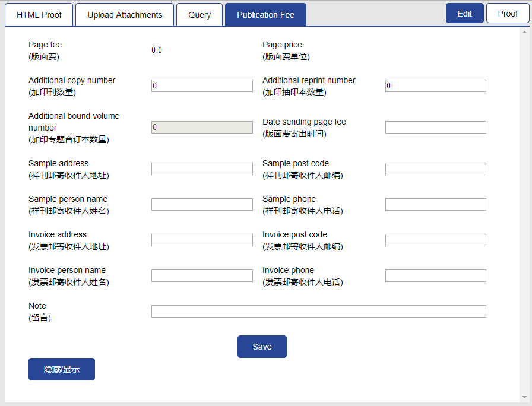
Task: Focus the Invoice phone field
Action: coord(436,276)
